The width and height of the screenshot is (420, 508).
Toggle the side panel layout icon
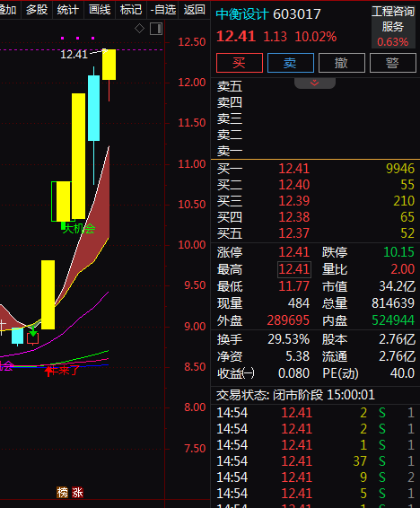156,29
